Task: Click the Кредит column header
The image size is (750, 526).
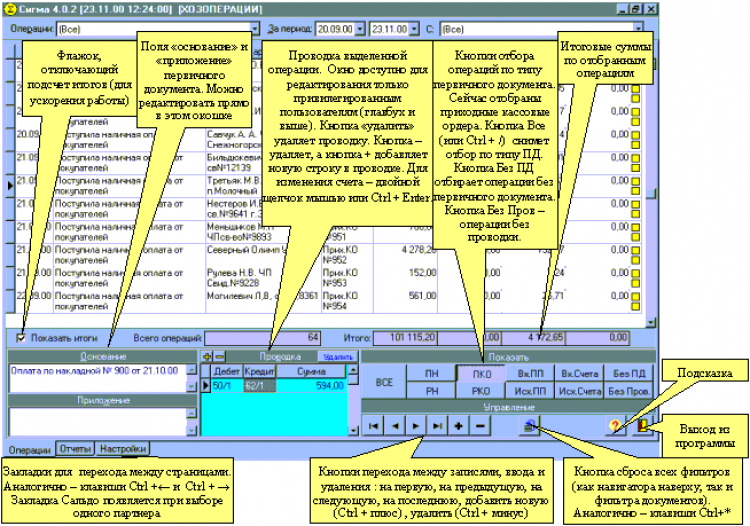Action: pyautogui.click(x=259, y=372)
